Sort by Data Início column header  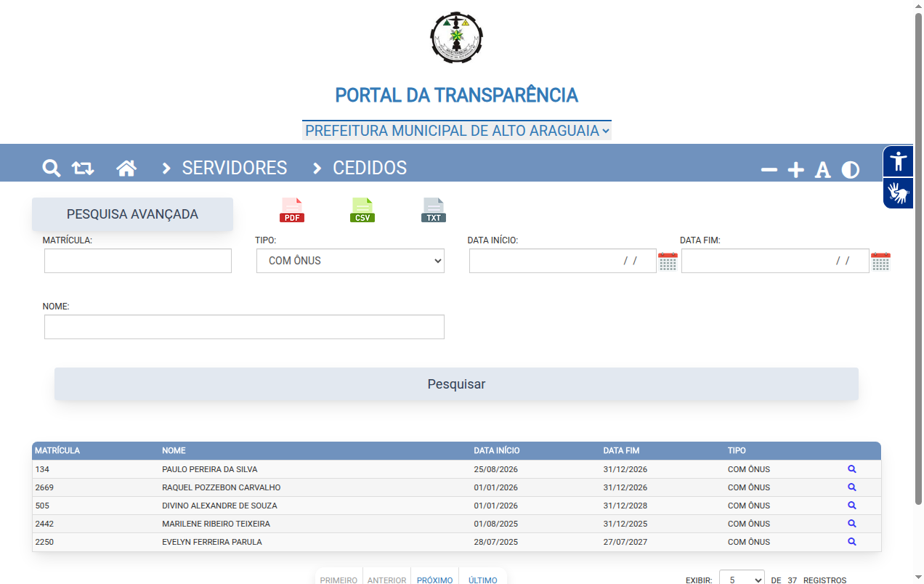point(497,450)
